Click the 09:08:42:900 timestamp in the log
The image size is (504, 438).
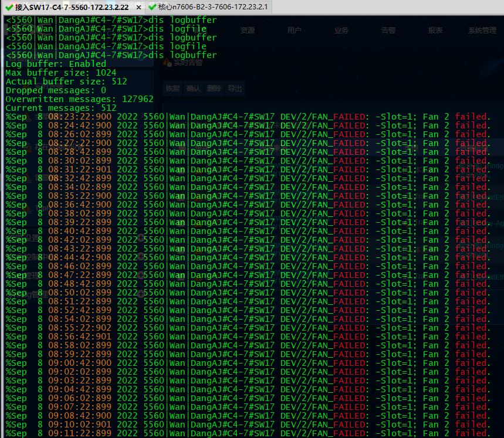click(80, 416)
